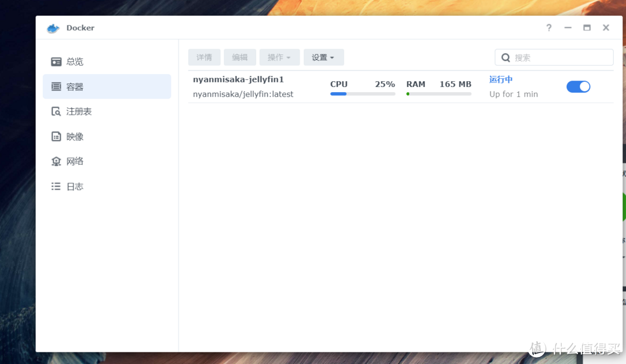This screenshot has height=364, width=626.
Task: Go to the 总览 overview section
Action: [x=107, y=61]
